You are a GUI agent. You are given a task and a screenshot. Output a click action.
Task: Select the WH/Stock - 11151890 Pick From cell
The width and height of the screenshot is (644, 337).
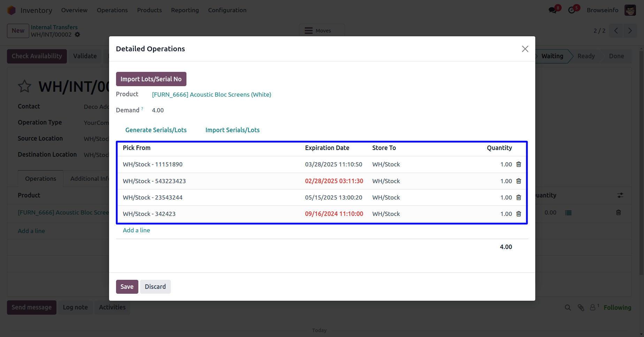pyautogui.click(x=153, y=164)
